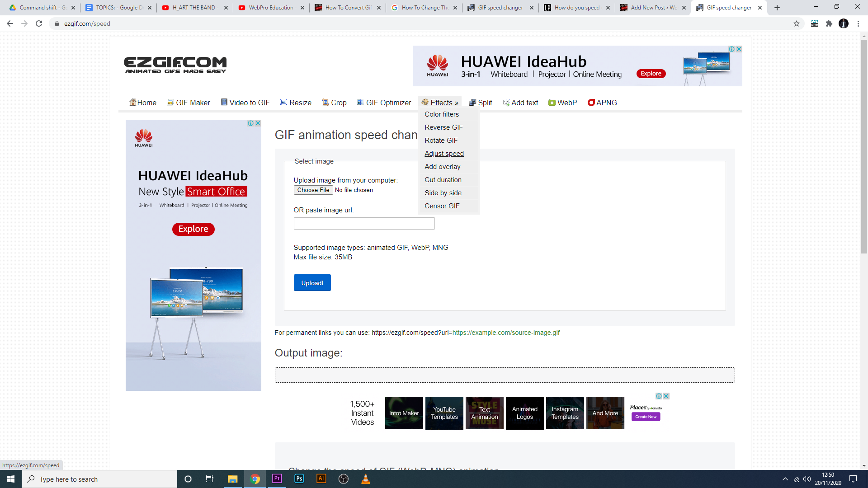
Task: Open network status in system tray
Action: (x=797, y=479)
